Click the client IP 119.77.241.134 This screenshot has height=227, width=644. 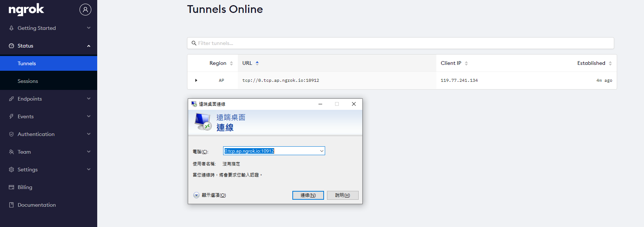pos(459,80)
